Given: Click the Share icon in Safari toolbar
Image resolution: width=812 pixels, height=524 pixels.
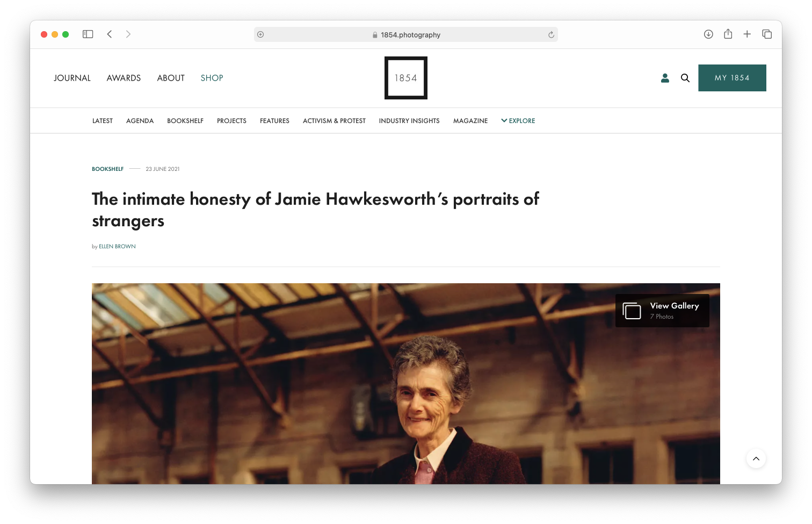Looking at the screenshot, I should coord(728,34).
